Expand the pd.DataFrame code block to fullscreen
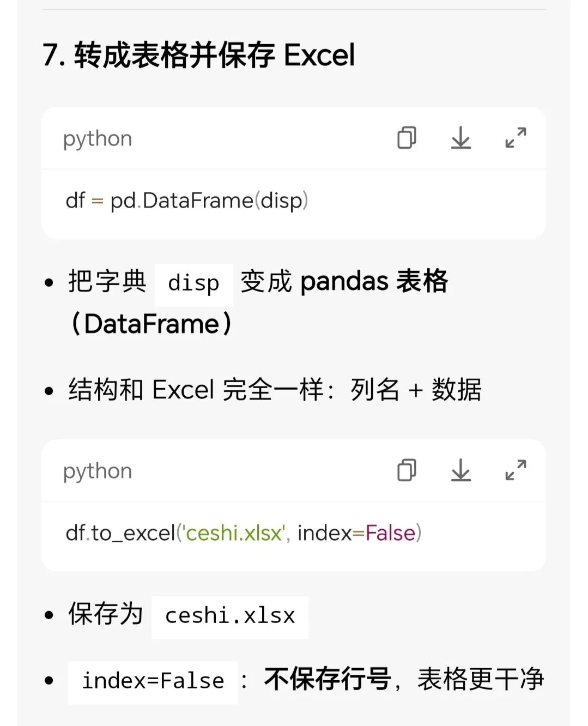Screen dimensions: 588x726 coord(516,138)
